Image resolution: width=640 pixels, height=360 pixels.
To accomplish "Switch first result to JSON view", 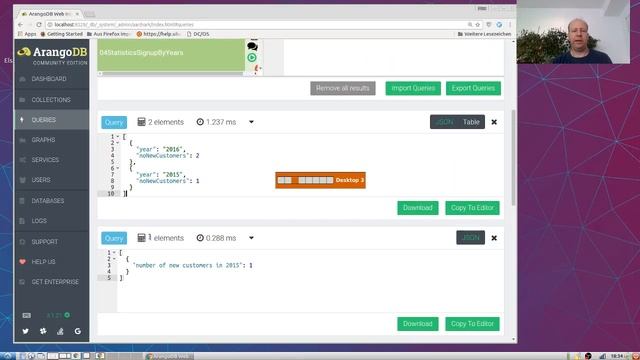I will pos(444,122).
